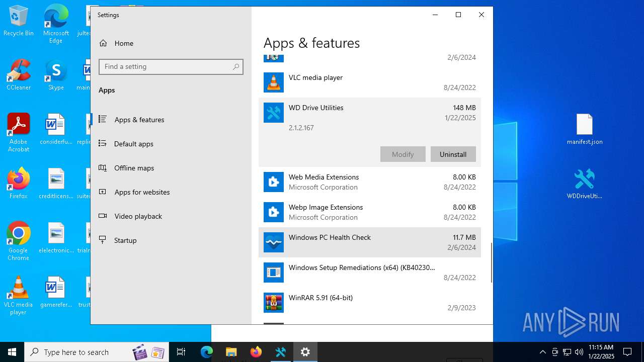Open Microsoft Edge from taskbar
This screenshot has height=362, width=644.
pos(207,352)
